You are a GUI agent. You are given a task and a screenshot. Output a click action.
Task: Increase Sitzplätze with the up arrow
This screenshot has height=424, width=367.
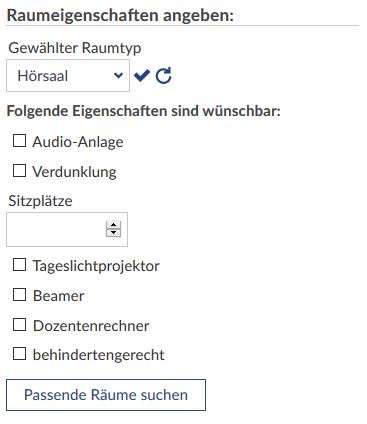coord(113,225)
